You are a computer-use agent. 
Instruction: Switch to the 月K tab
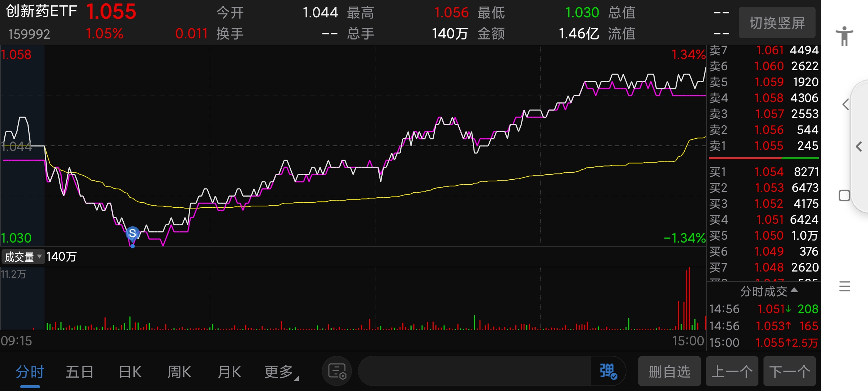point(229,372)
